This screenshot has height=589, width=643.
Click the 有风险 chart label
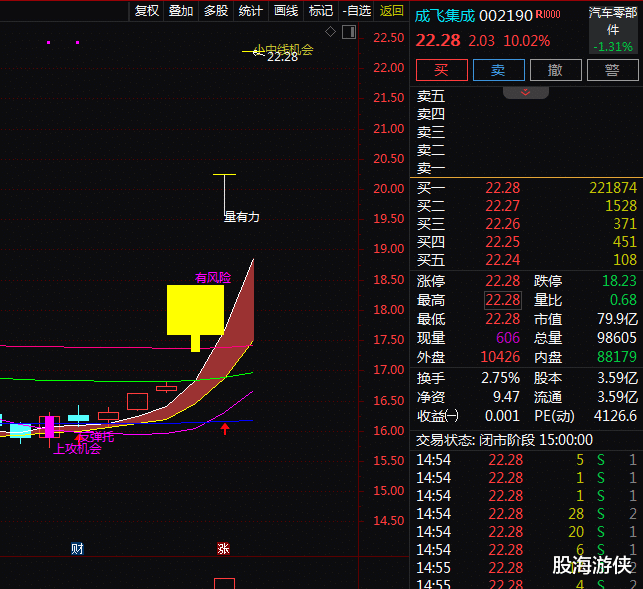coord(213,278)
